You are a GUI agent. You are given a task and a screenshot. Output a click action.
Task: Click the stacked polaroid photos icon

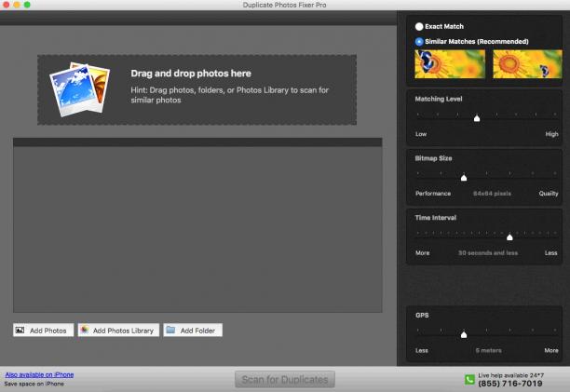[x=80, y=89]
